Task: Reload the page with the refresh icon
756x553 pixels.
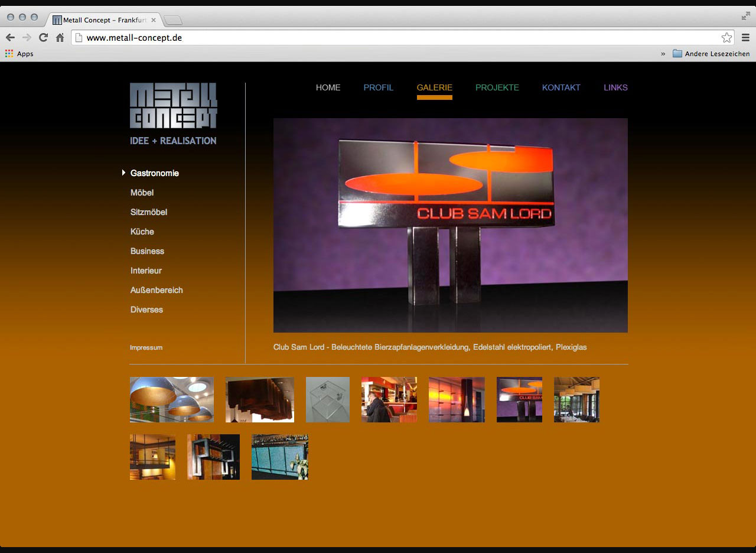Action: [x=43, y=37]
